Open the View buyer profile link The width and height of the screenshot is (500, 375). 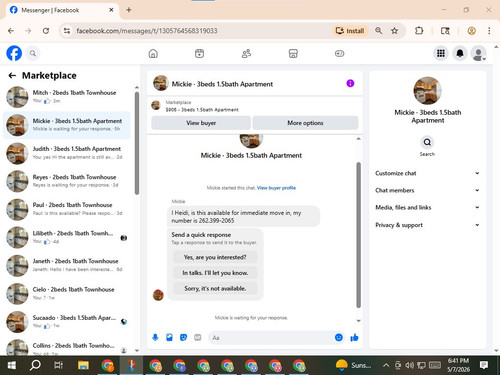pos(276,188)
